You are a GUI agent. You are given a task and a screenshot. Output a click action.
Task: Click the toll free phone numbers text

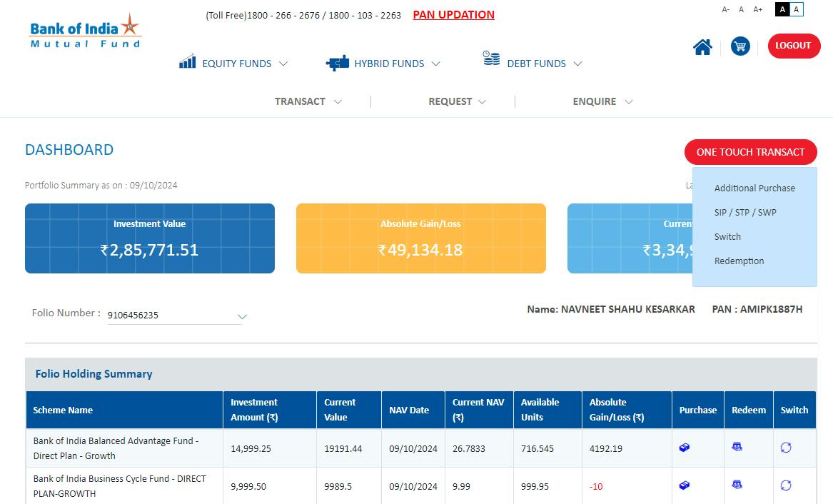click(x=303, y=16)
